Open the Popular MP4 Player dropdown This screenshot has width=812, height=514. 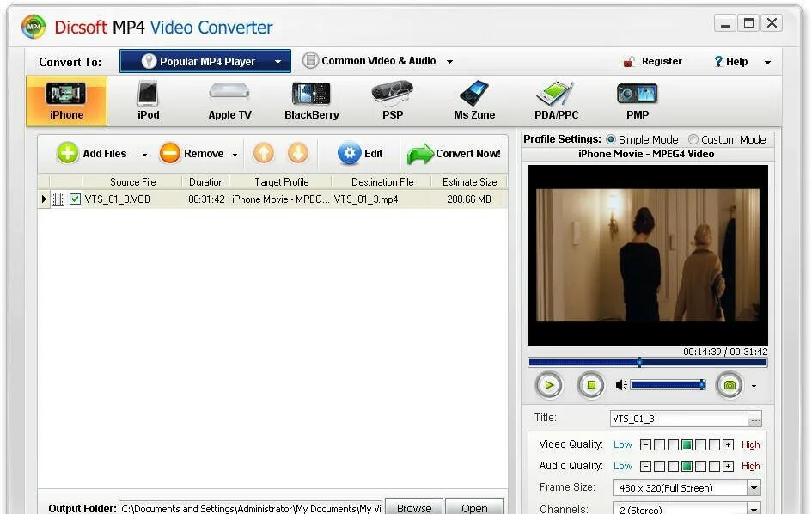click(x=205, y=61)
